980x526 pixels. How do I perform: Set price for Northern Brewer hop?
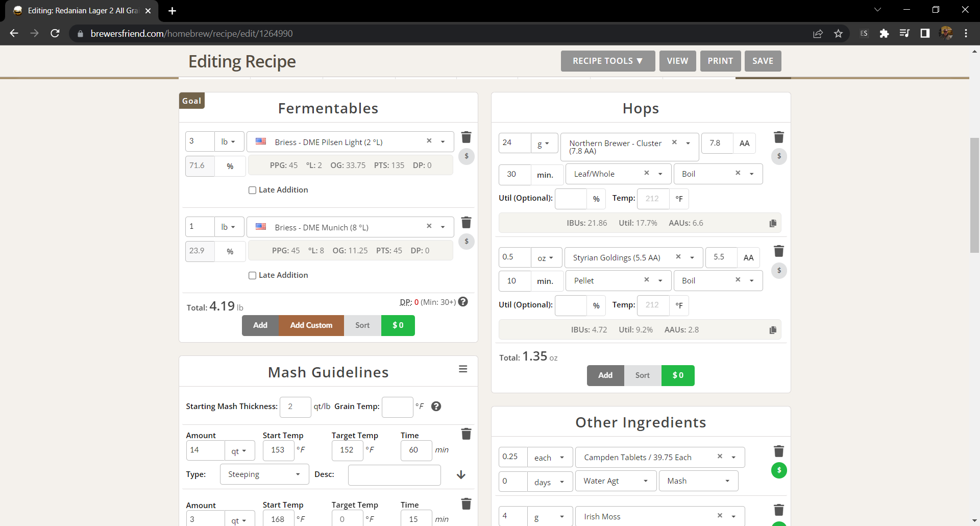coord(779,156)
